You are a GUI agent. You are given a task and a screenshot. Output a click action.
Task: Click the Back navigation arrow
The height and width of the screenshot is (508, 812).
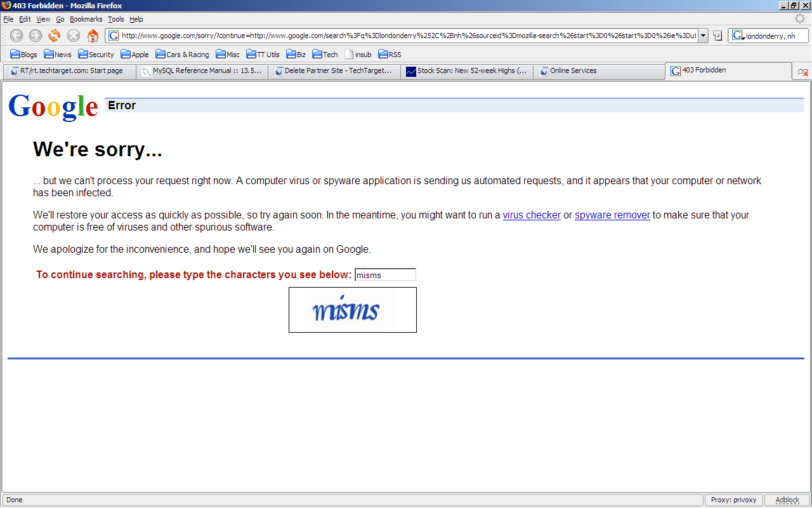[16, 36]
